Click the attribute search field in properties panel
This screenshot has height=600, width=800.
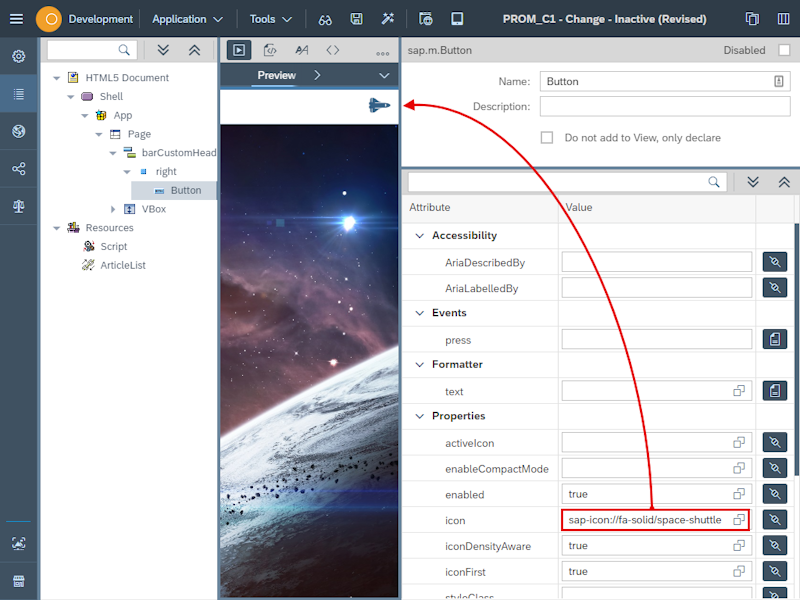(560, 181)
